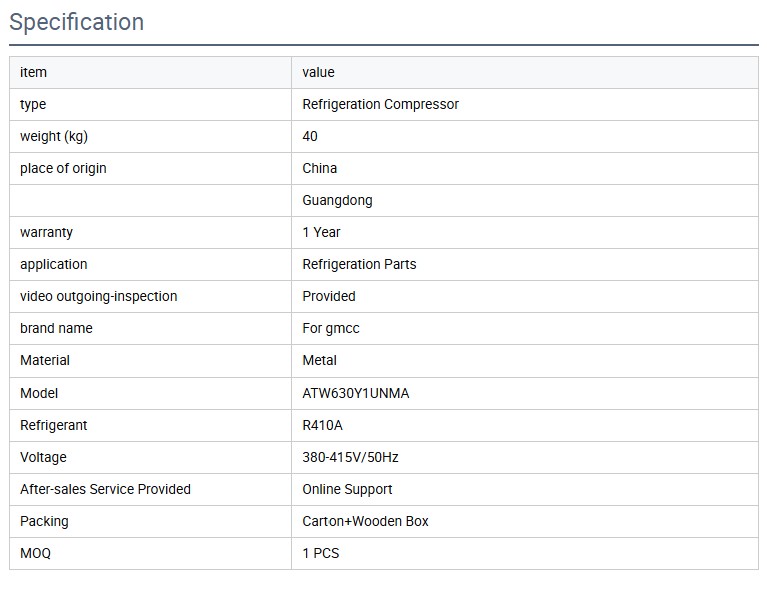Select '1 PCS' MOQ value
Viewport: 767px width, 612px height.
[x=321, y=553]
